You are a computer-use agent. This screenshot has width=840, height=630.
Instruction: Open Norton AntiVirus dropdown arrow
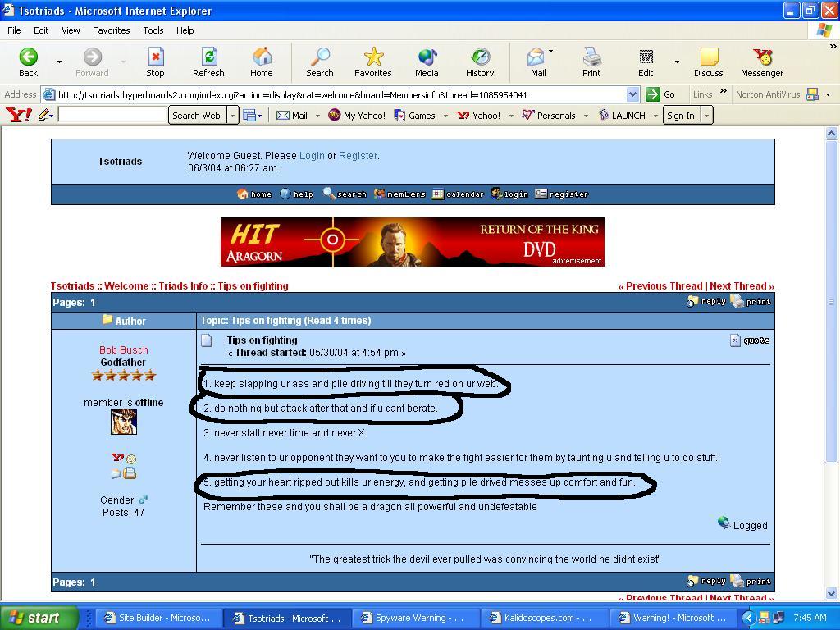tap(829, 95)
